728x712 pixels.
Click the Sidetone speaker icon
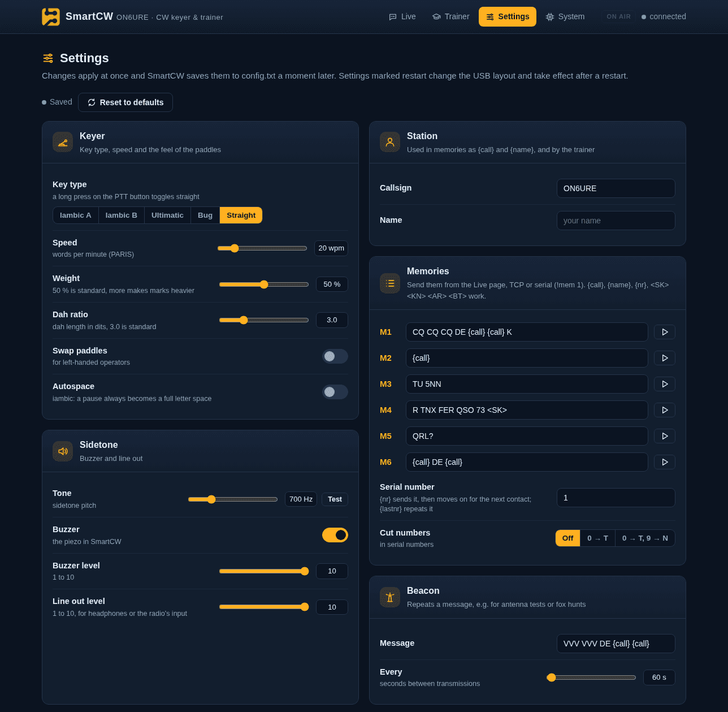tap(63, 451)
